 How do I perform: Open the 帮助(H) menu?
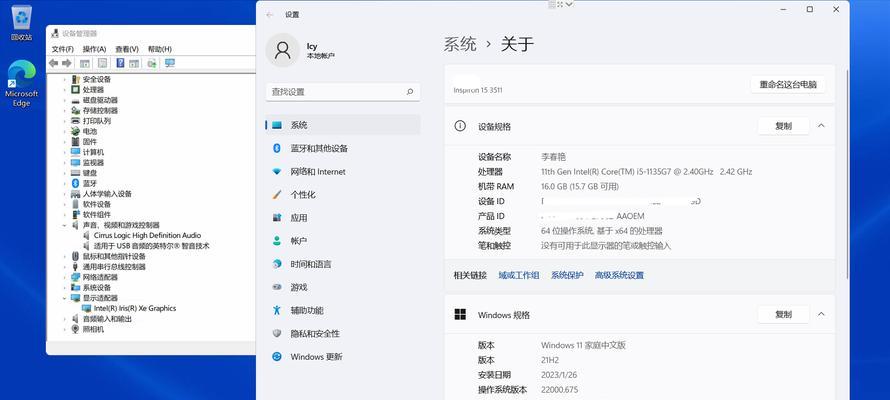pos(159,49)
